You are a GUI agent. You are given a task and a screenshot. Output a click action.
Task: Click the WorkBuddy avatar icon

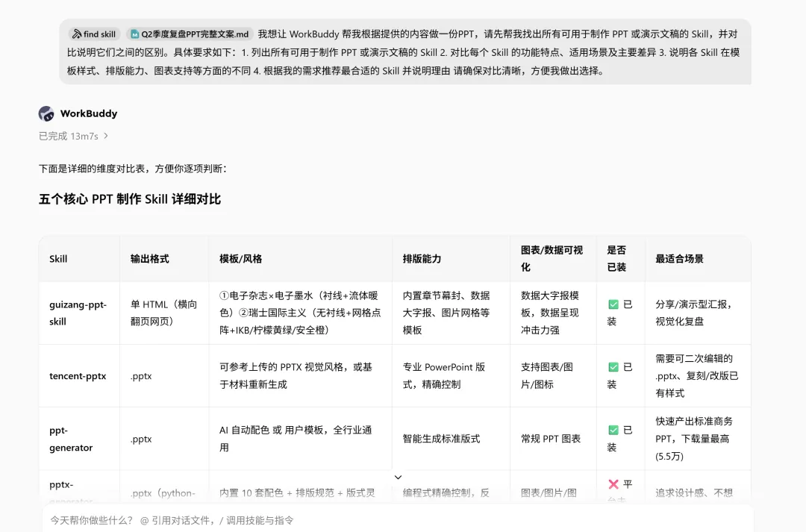(x=46, y=113)
